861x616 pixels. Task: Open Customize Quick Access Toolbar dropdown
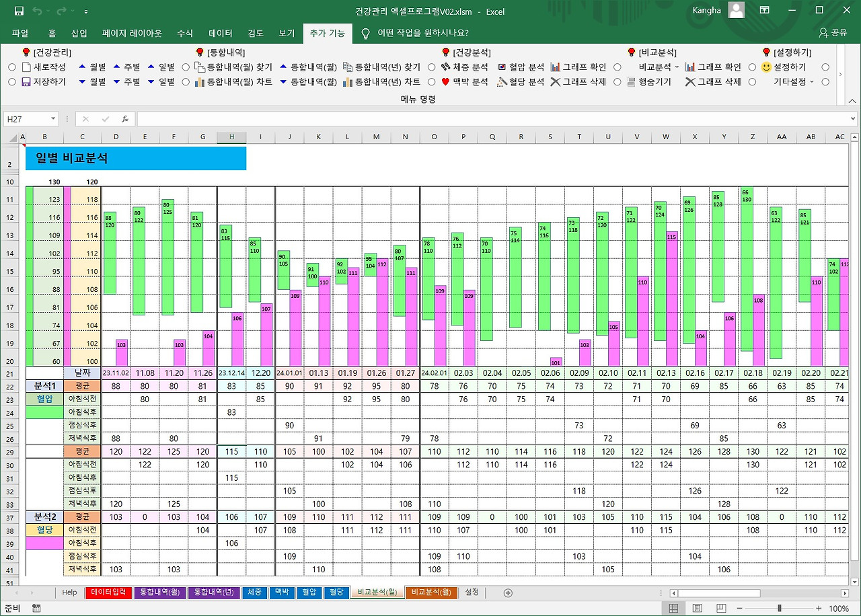tap(86, 11)
